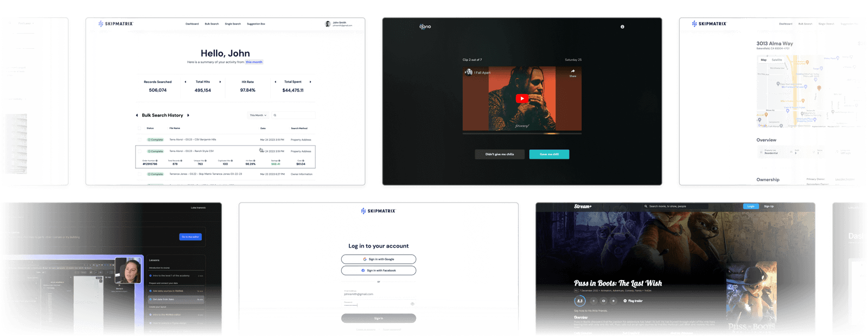Open Suggestion Box in John Smith's dashboard header
The width and height of the screenshot is (868, 336).
coord(256,24)
